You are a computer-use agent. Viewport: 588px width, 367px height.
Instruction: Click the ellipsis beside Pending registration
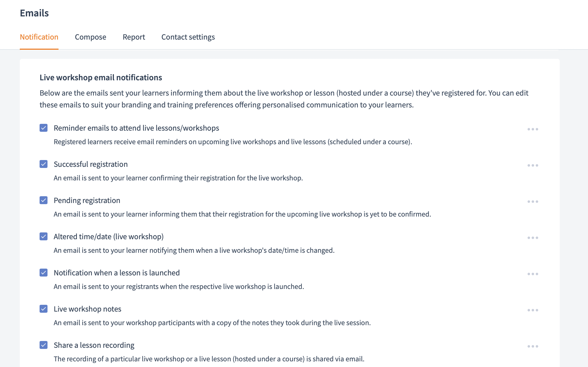533,202
